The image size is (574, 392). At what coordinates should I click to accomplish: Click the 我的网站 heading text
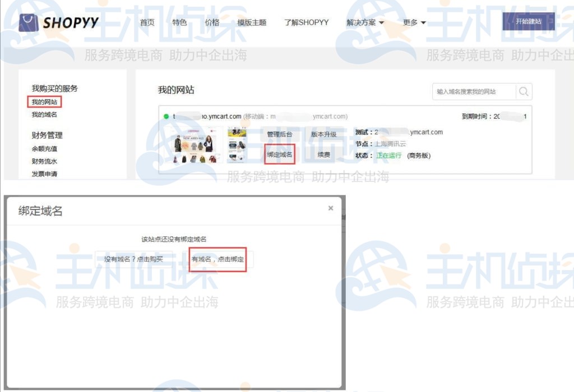(176, 90)
